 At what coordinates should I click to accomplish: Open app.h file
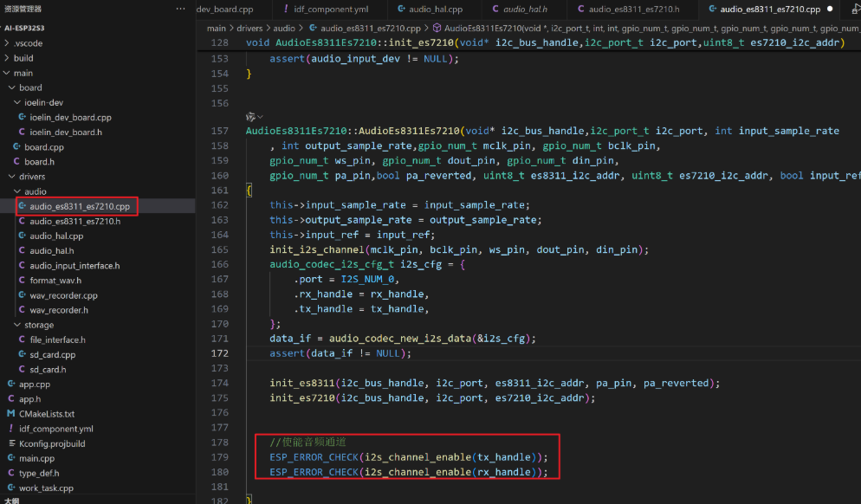coord(29,398)
